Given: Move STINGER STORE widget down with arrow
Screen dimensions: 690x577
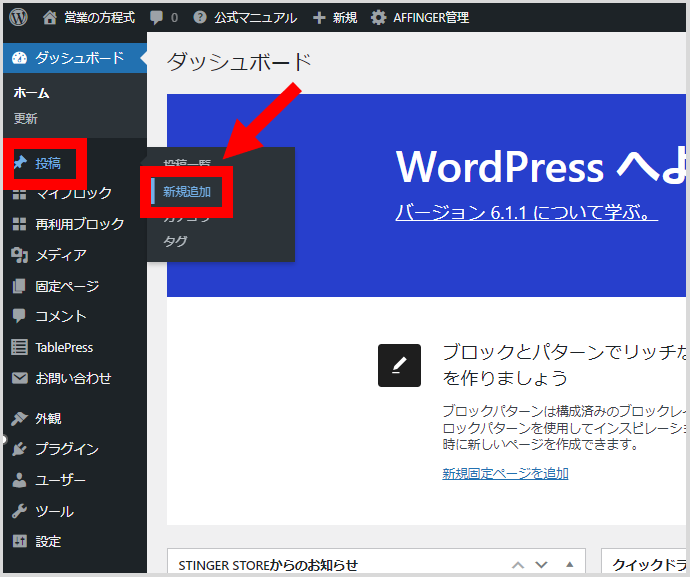Looking at the screenshot, I should [x=541, y=565].
